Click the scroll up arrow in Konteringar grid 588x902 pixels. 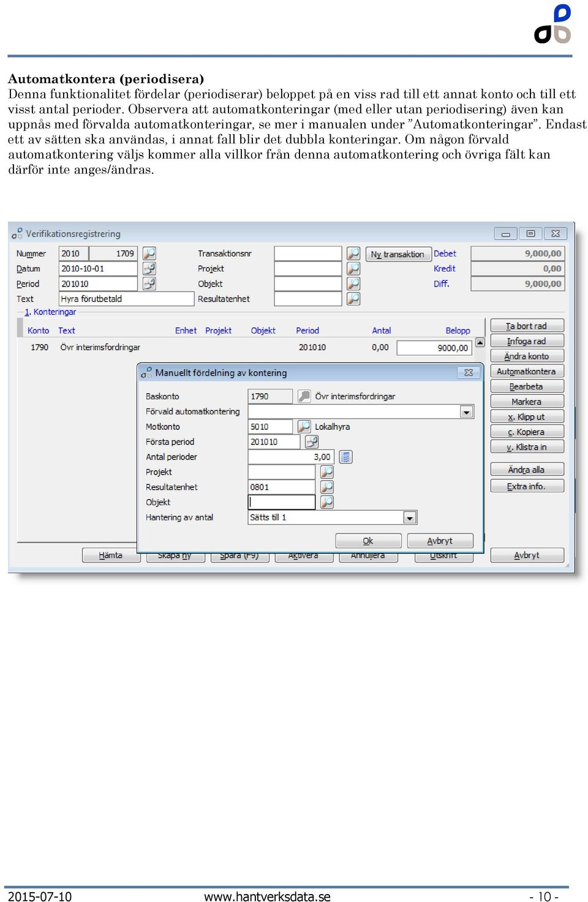(480, 342)
